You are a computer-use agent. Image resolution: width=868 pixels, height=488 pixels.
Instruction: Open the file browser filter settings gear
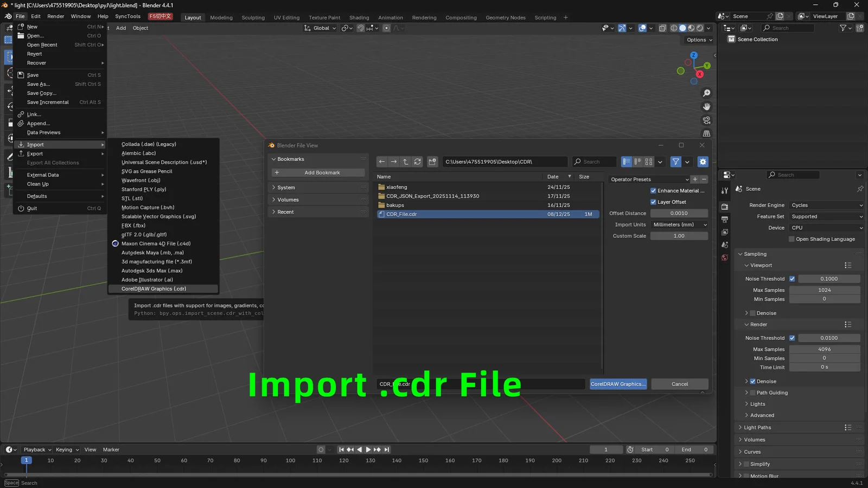pyautogui.click(x=703, y=162)
